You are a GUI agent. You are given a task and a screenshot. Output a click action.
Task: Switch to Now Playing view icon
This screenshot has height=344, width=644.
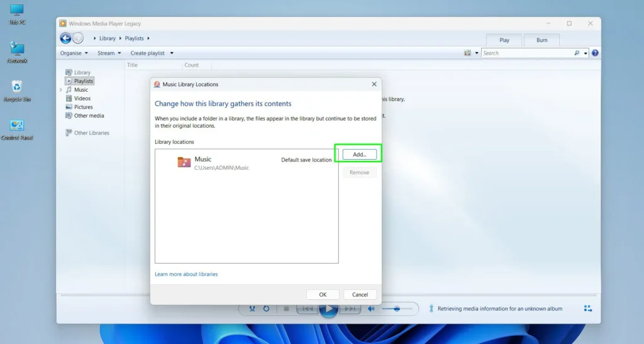click(x=588, y=309)
